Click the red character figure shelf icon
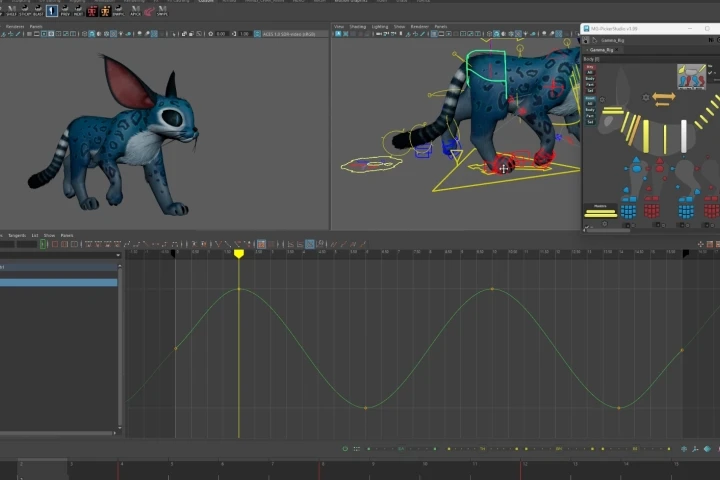 [92, 11]
